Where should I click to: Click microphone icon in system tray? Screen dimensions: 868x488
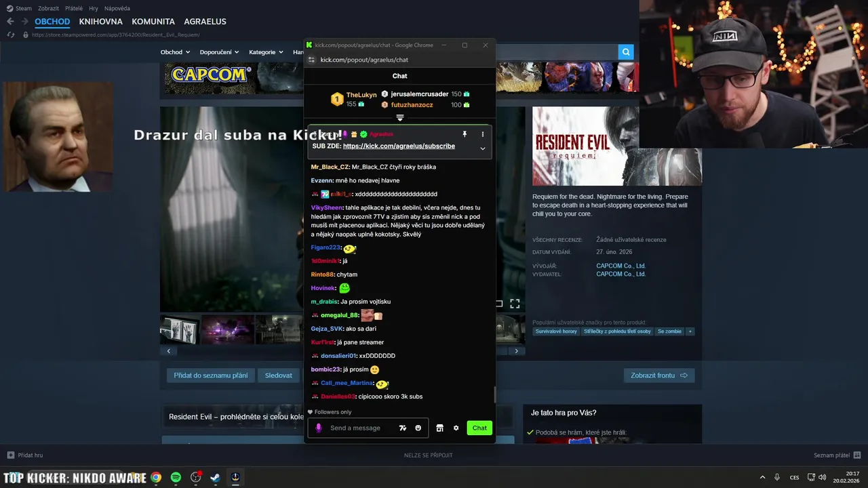coord(777,477)
